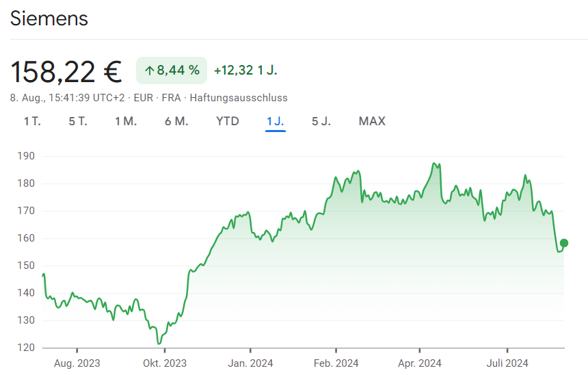
Task: Click the Juli 2024 axis label
Action: point(507,363)
